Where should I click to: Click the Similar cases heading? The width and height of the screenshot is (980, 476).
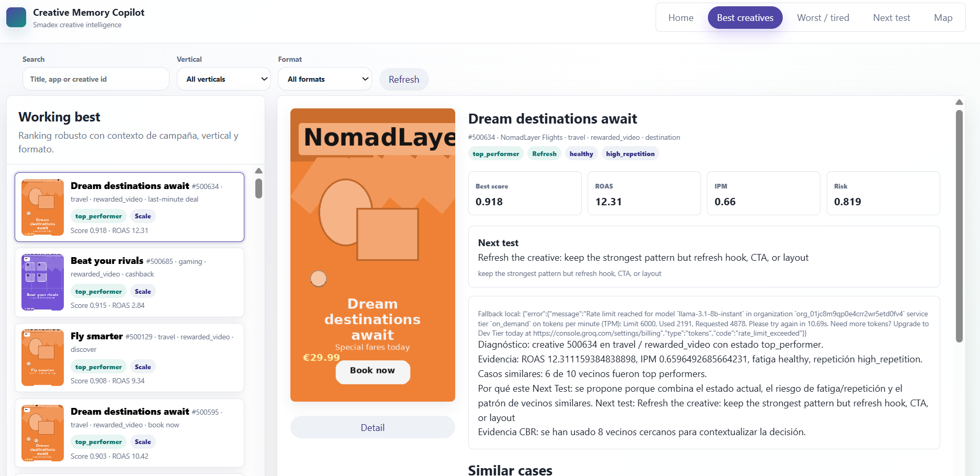(510, 470)
